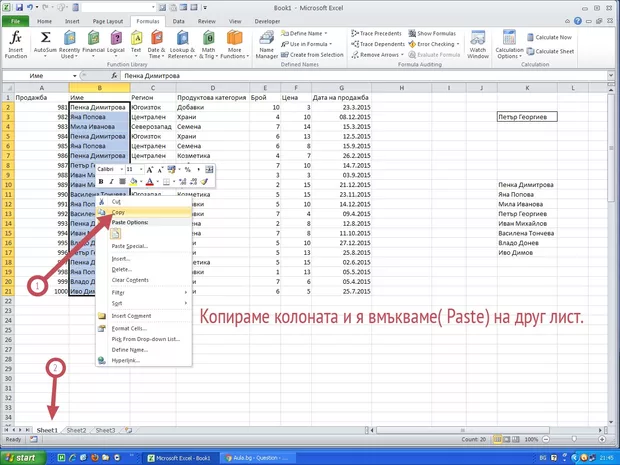The width and height of the screenshot is (620, 465).
Task: Open the AutoSum sigma tool
Action: (44, 44)
